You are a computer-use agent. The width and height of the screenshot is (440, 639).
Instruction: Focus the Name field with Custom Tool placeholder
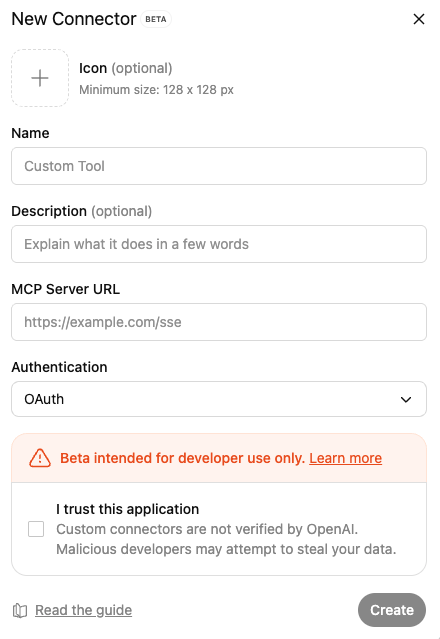[x=219, y=166]
